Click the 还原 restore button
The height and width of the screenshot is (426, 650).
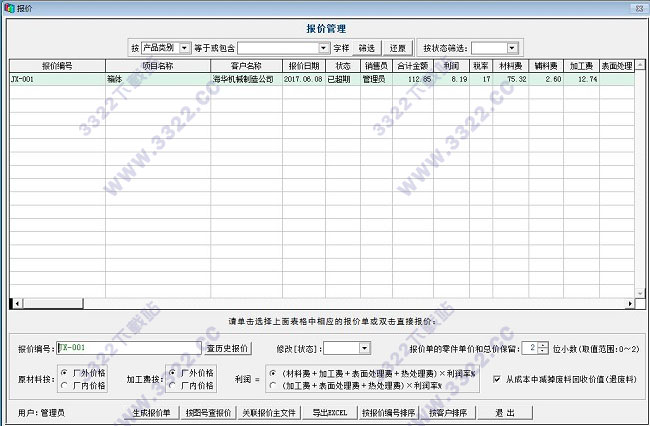tap(398, 48)
